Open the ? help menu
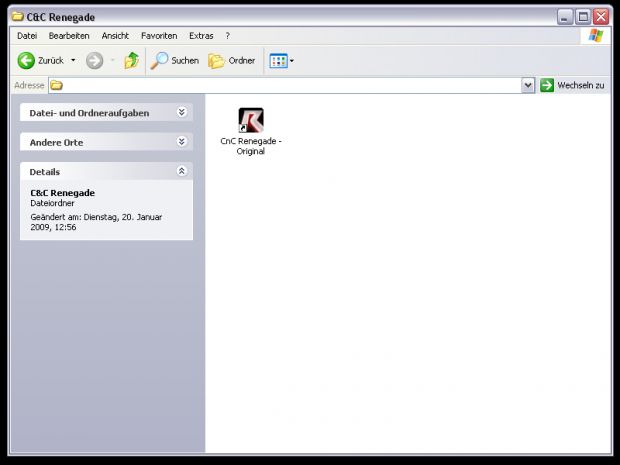Screen dimensions: 620x465 [227, 36]
